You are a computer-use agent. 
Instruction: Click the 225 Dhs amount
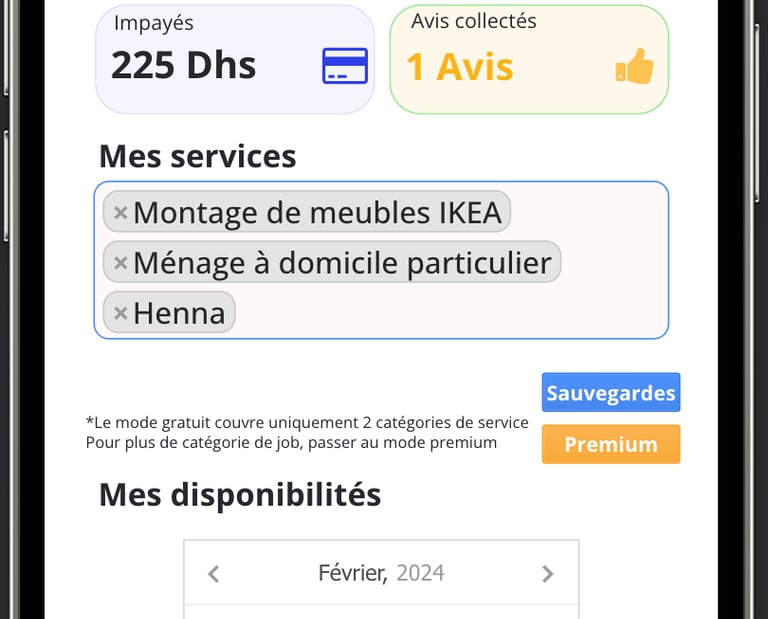pyautogui.click(x=184, y=65)
